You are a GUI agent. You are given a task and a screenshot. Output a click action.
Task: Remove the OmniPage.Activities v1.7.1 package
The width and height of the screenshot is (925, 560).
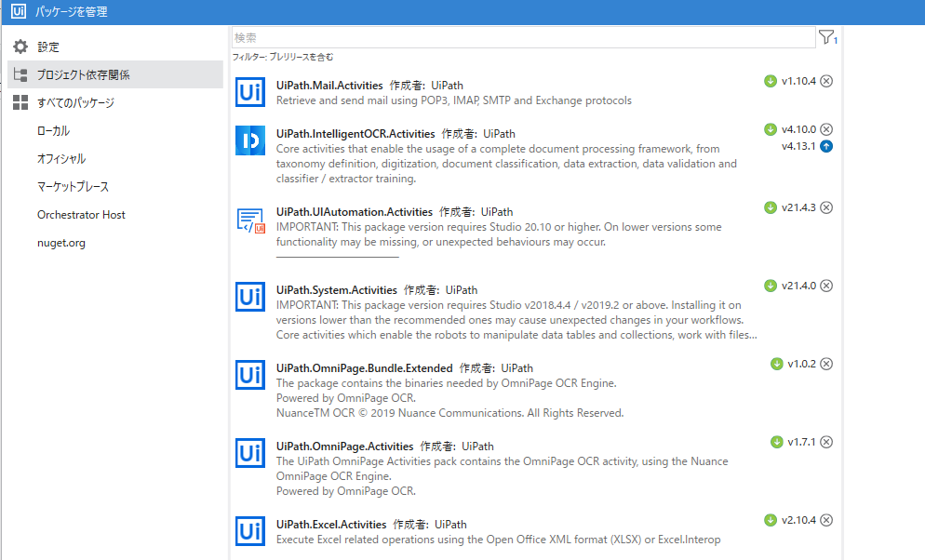click(826, 442)
